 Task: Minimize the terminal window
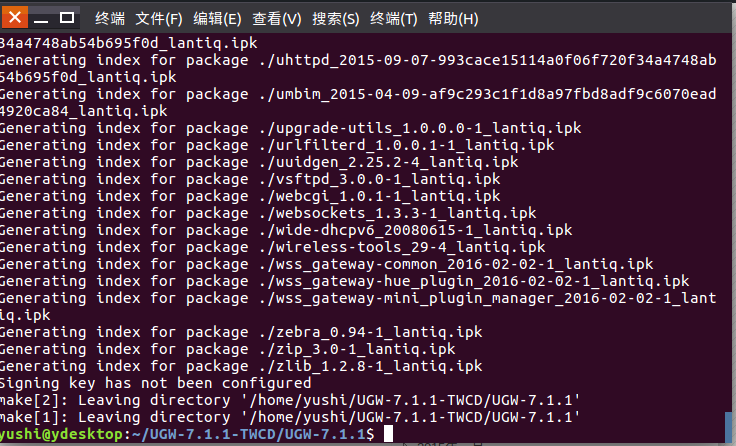click(41, 18)
